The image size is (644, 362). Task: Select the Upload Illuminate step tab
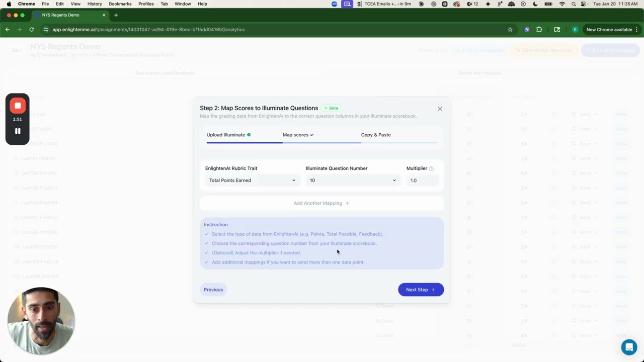click(x=228, y=135)
